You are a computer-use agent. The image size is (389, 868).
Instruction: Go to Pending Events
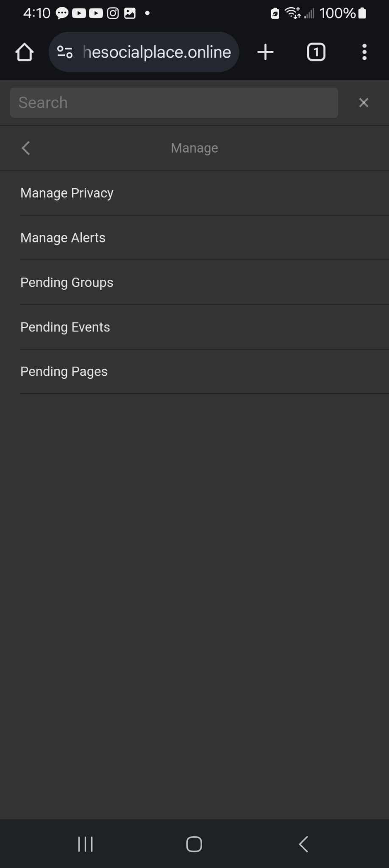[x=65, y=327]
